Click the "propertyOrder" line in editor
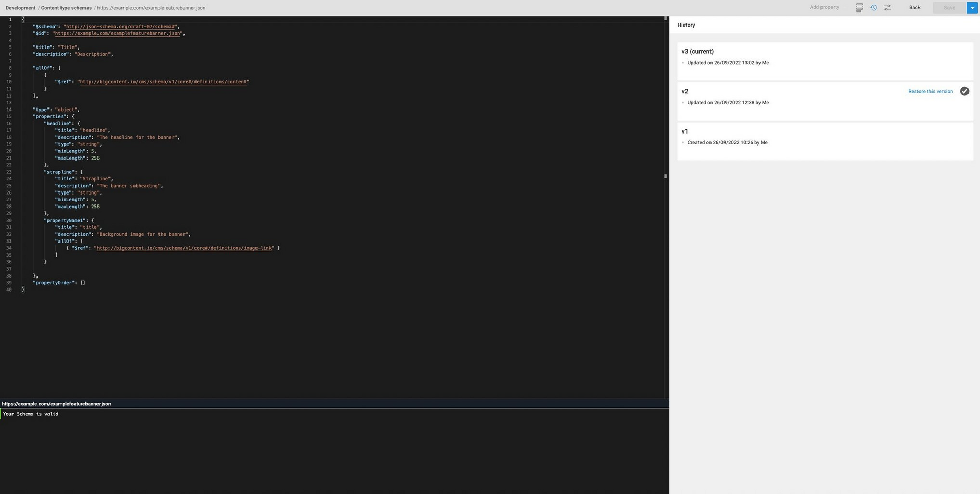The height and width of the screenshot is (494, 980). pos(59,283)
